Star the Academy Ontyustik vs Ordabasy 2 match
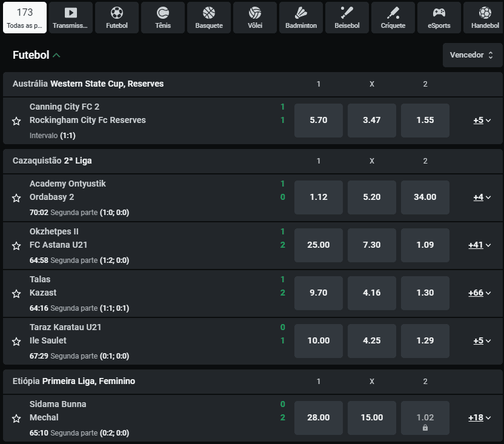Viewport: 504px width, 444px height. tap(16, 198)
